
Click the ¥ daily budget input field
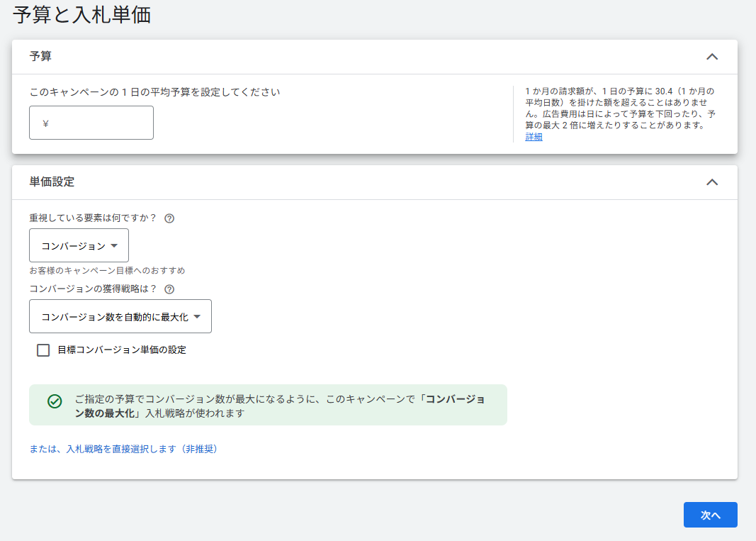point(98,123)
